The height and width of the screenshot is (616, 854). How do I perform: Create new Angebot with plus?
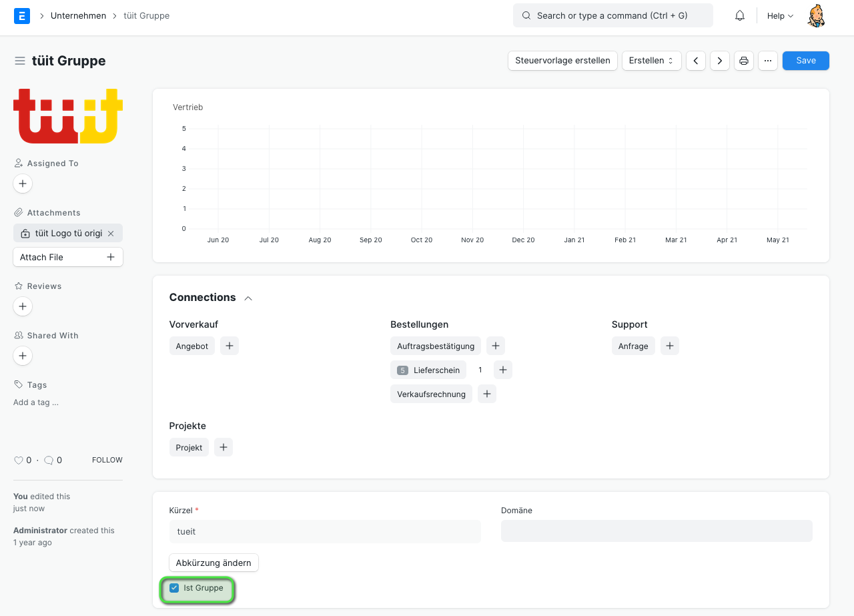coord(230,346)
